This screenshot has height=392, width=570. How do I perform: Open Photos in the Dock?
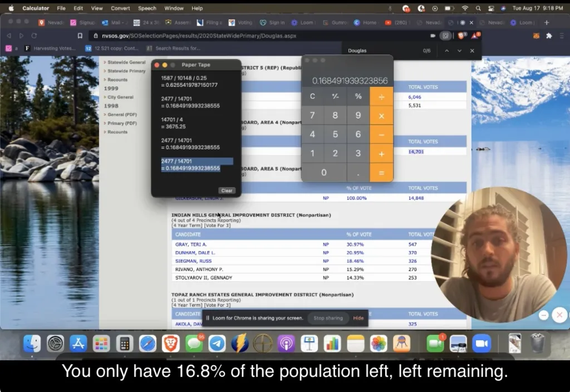point(379,343)
